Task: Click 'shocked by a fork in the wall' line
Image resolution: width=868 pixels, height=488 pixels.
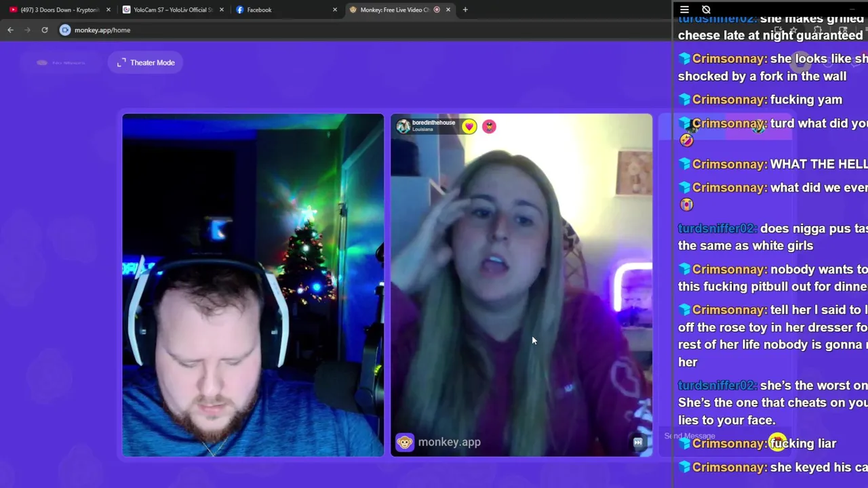Action: coord(762,76)
